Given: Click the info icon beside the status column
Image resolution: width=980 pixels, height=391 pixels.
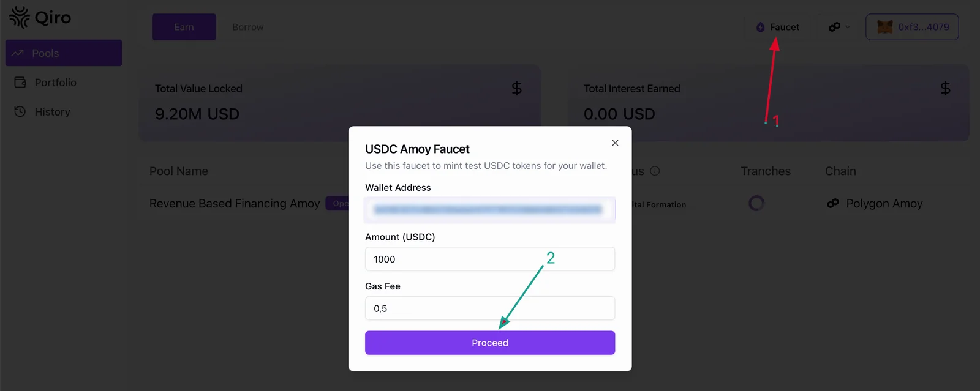Looking at the screenshot, I should pyautogui.click(x=655, y=171).
